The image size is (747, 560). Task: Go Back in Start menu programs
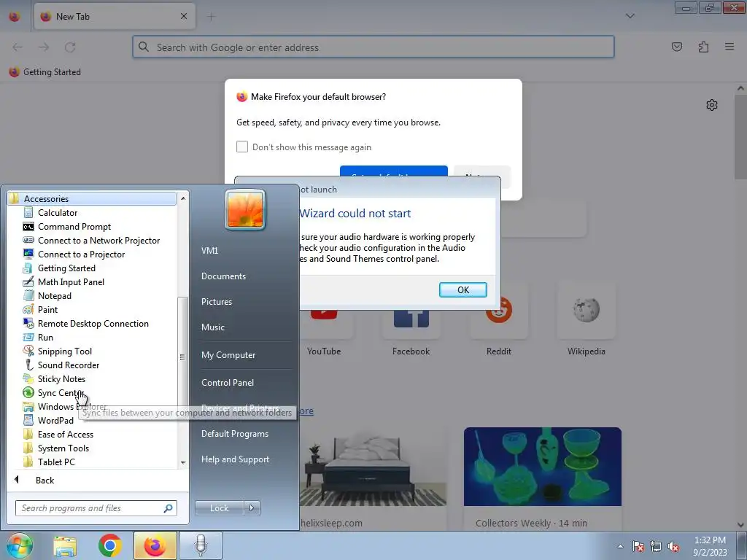pos(44,480)
